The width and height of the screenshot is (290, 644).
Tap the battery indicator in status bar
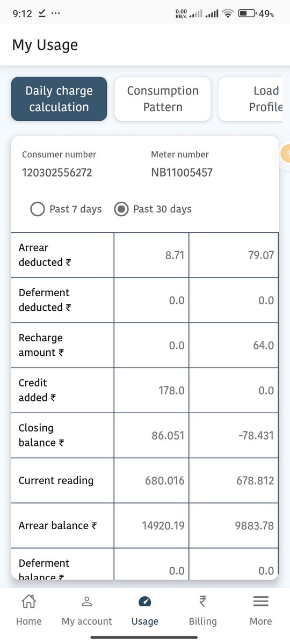247,14
